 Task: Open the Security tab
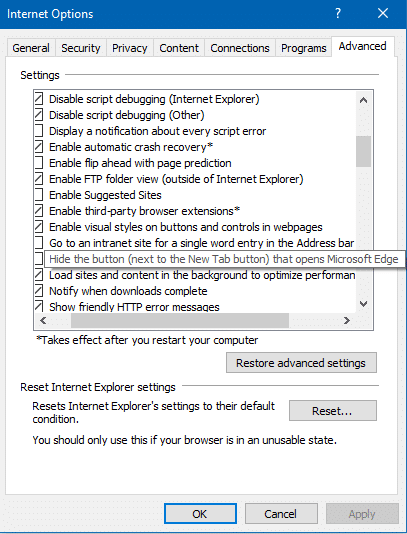click(81, 48)
